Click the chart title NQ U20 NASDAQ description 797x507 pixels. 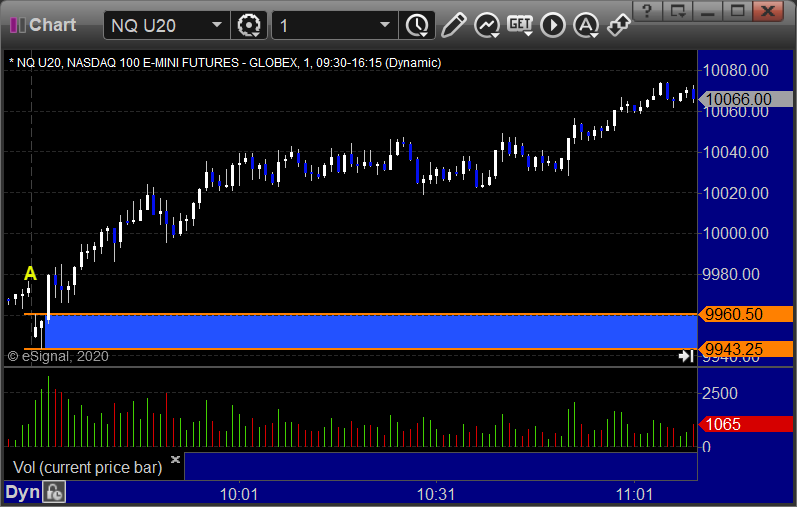tap(225, 63)
